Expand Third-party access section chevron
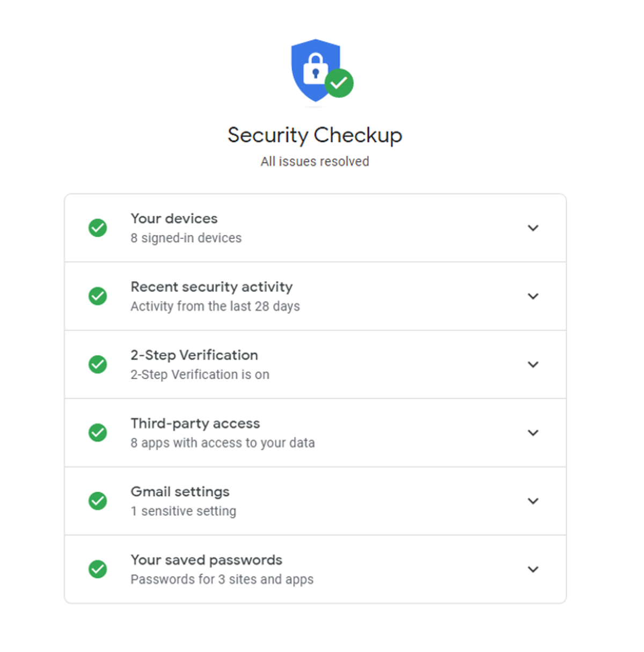Image resolution: width=644 pixels, height=652 pixels. [533, 433]
